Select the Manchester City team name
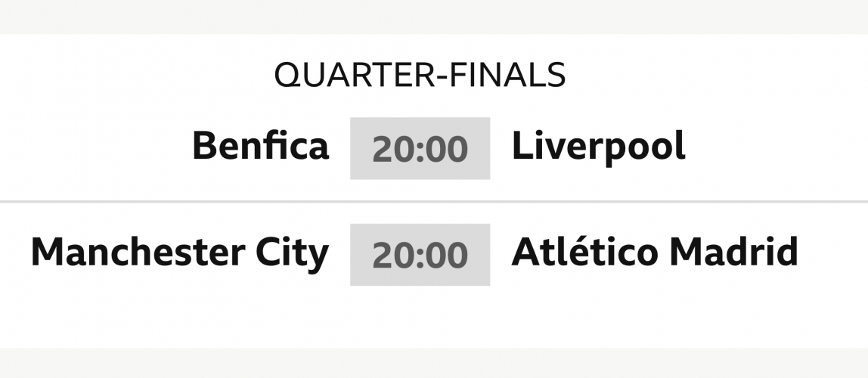 click(x=180, y=253)
